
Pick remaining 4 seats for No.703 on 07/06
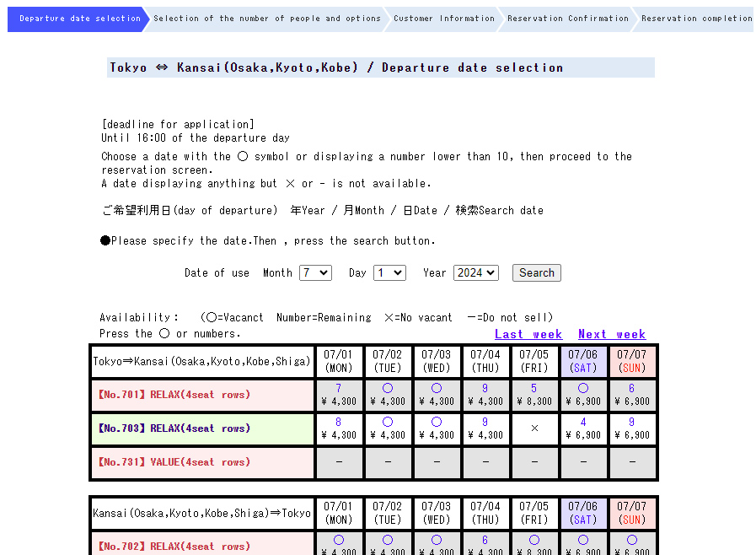pos(583,423)
